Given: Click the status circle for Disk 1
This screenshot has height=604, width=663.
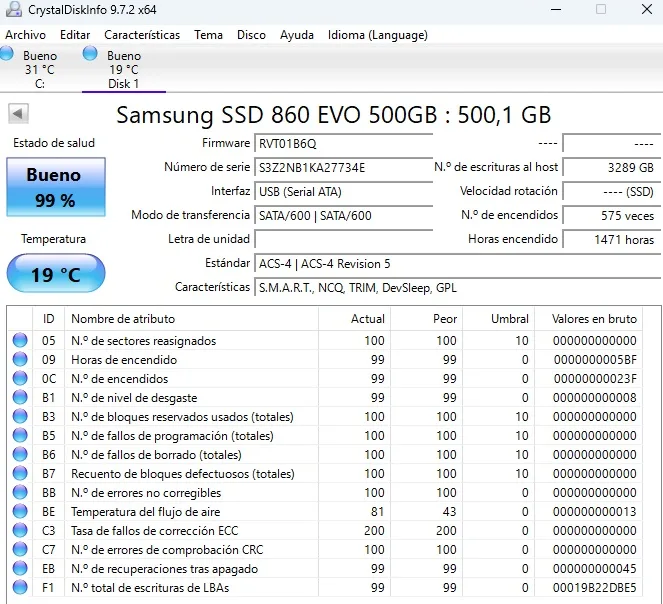Looking at the screenshot, I should point(90,54).
